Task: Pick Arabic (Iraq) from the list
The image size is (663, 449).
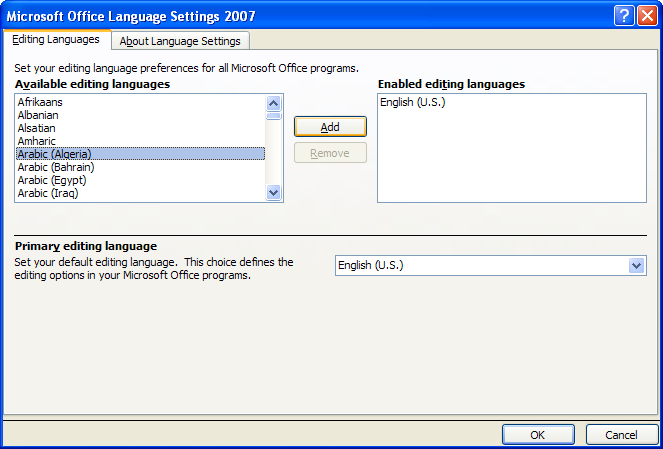Action: [141, 193]
